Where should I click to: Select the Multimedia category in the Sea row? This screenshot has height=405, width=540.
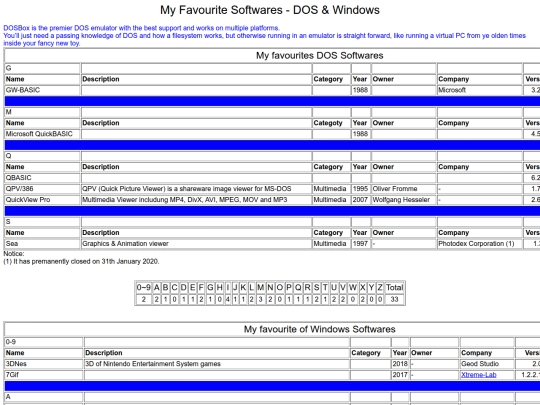click(331, 243)
